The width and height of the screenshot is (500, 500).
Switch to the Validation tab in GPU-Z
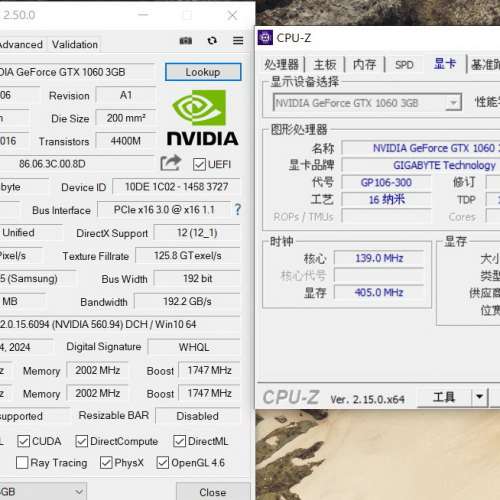tap(75, 44)
